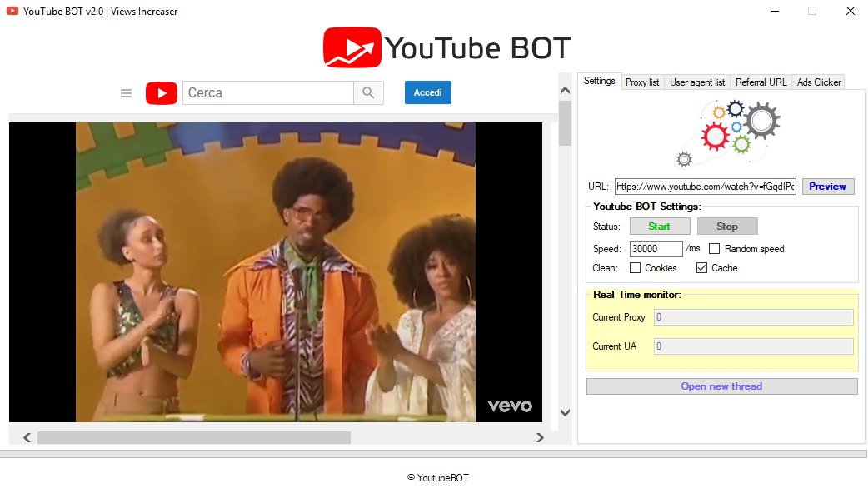This screenshot has height=488, width=868.
Task: Click the blue Accedi button
Action: 428,92
